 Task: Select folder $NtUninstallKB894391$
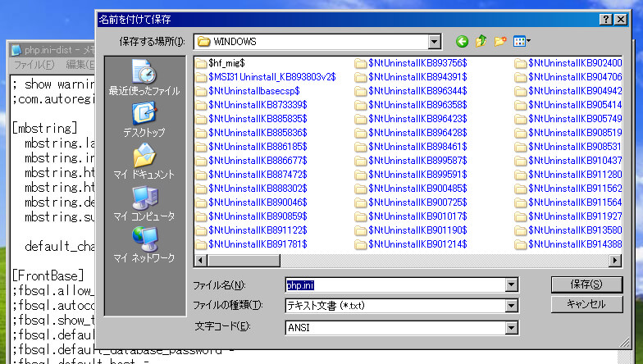coord(412,77)
